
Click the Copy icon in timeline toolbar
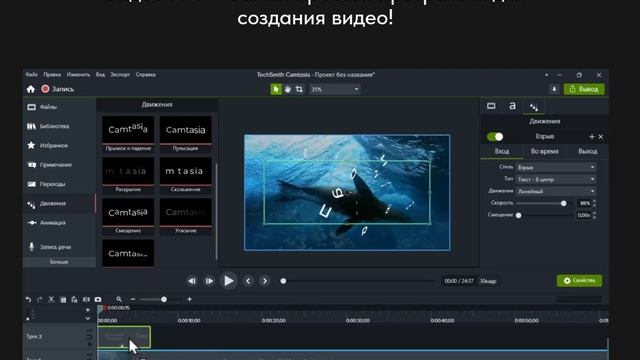click(63, 300)
